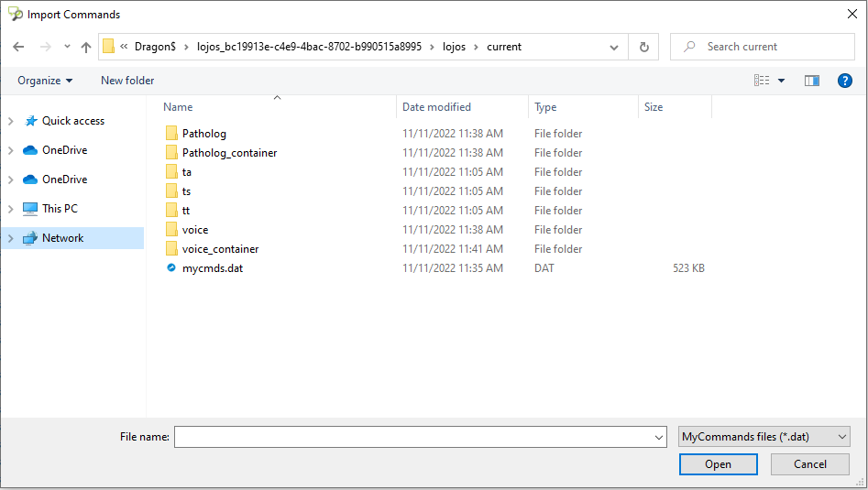The width and height of the screenshot is (868, 490).
Task: Click lojos segment in address path
Action: point(454,47)
